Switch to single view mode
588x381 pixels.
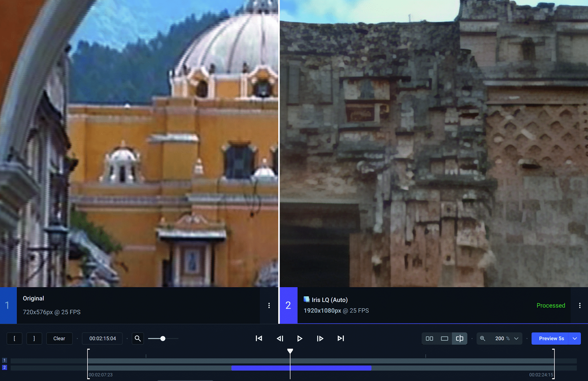point(444,338)
